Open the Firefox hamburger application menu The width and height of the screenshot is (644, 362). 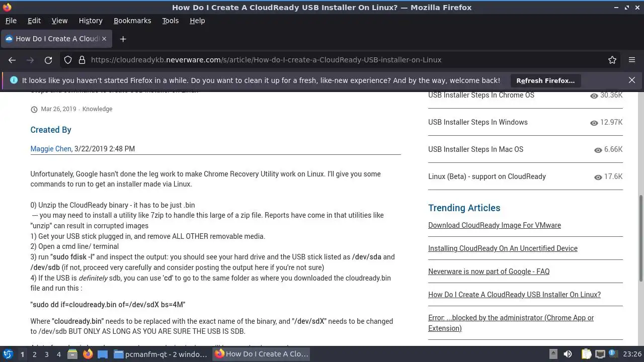tap(632, 60)
